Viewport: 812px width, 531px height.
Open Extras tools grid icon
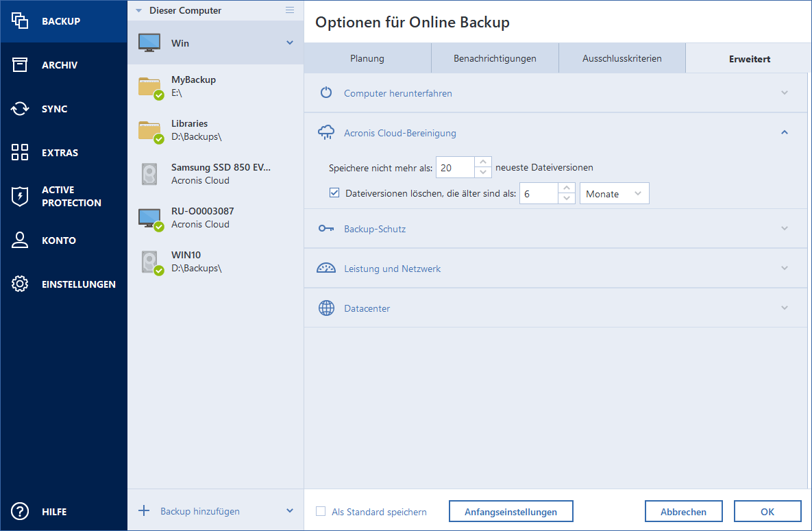[x=20, y=153]
